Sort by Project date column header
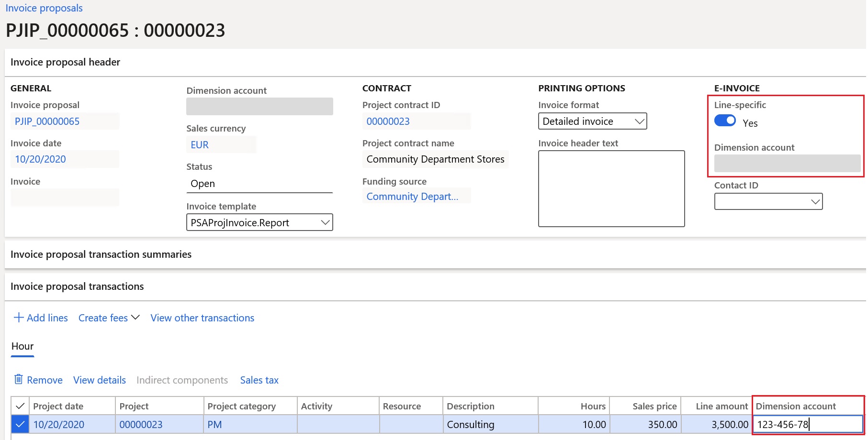The width and height of the screenshot is (868, 440). coord(72,406)
